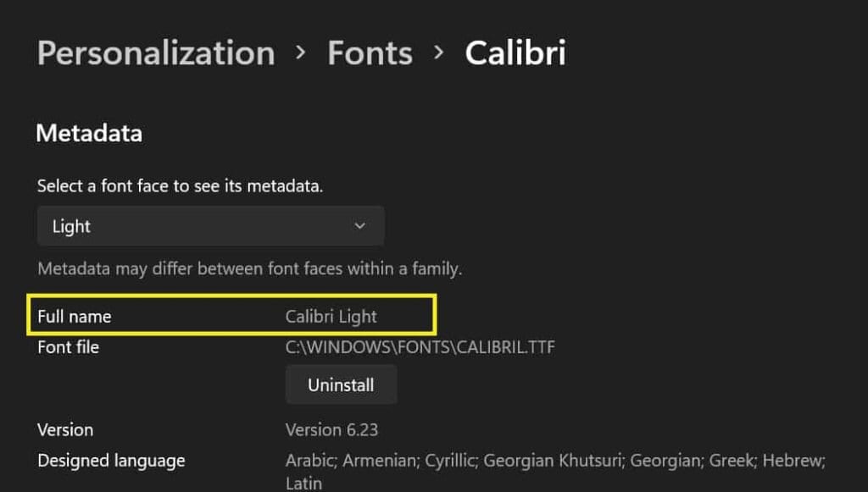Select the Calibri breadcrumb item
The image size is (868, 492).
click(x=515, y=53)
